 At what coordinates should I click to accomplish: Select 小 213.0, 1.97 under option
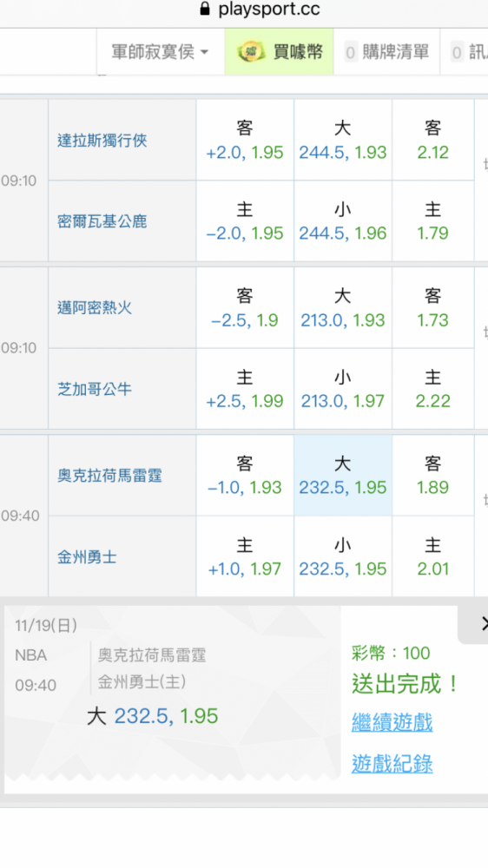[x=343, y=389]
